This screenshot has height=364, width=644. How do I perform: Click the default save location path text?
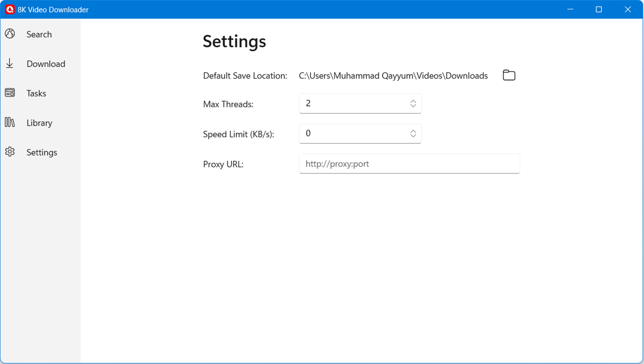coord(393,75)
